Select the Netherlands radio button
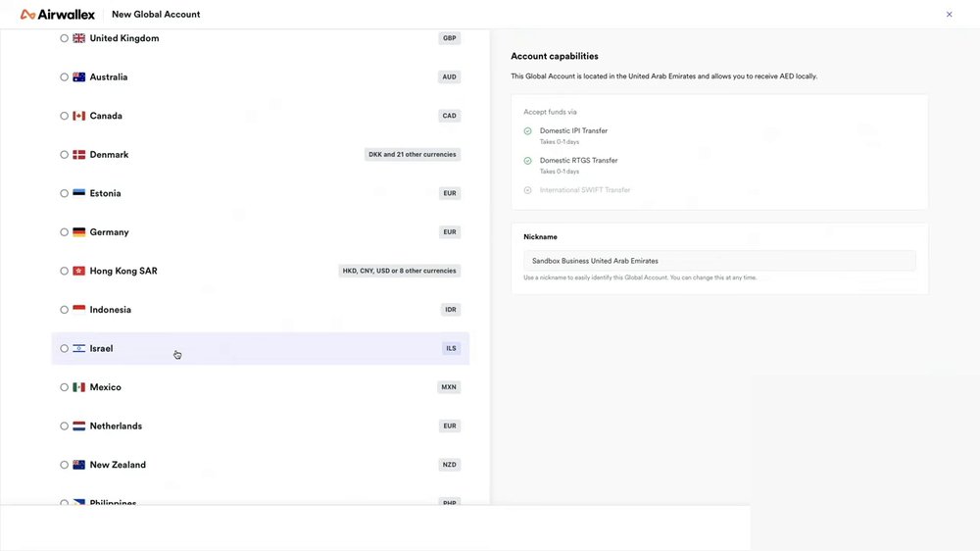 tap(65, 426)
